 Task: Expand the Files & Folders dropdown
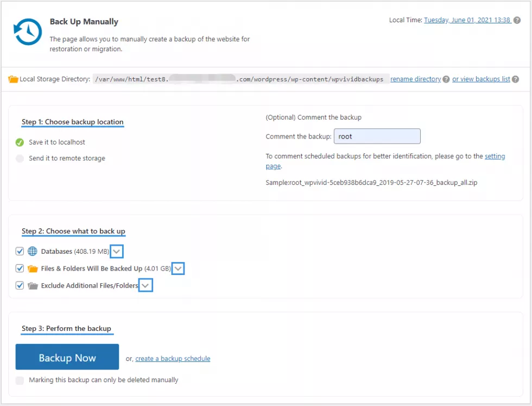click(178, 268)
